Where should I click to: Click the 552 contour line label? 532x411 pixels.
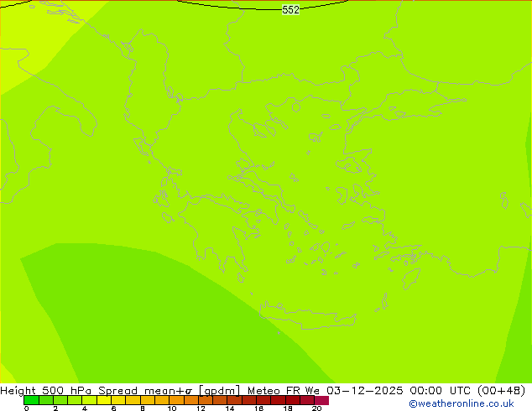(x=290, y=10)
